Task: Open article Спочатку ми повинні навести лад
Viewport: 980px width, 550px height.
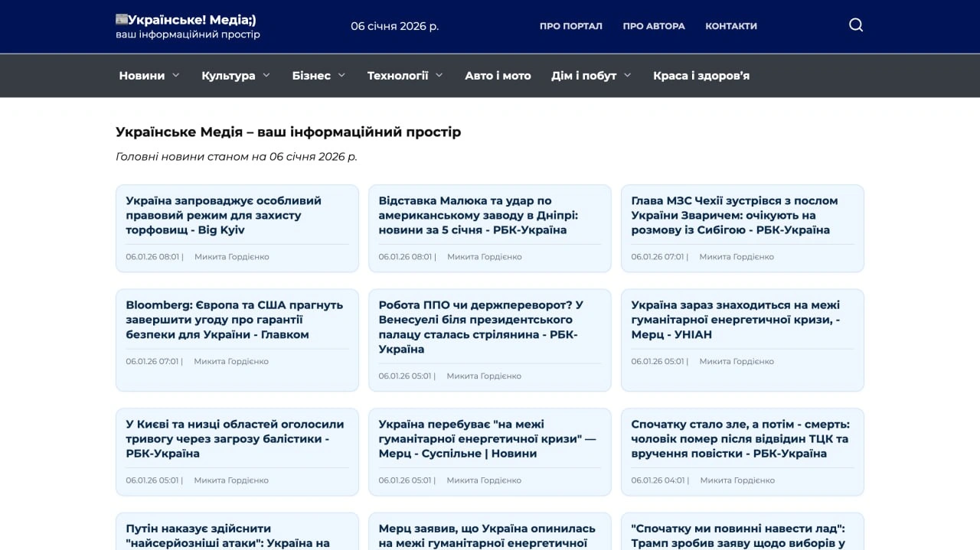Action: (x=738, y=535)
